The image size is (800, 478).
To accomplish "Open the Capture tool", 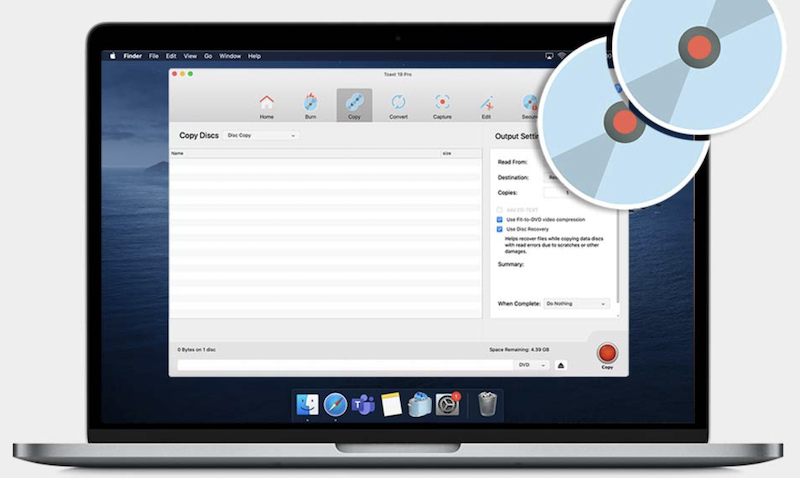I will pyautogui.click(x=442, y=104).
